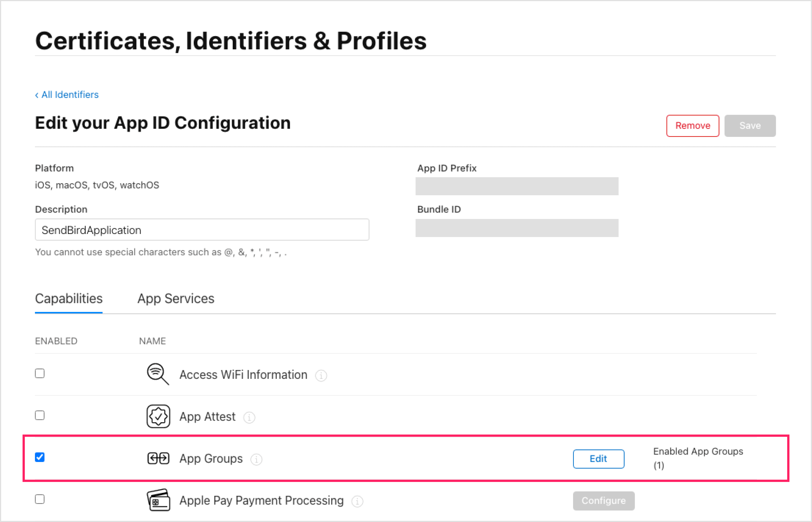
Task: Click the ENABLED column header
Action: [x=56, y=341]
